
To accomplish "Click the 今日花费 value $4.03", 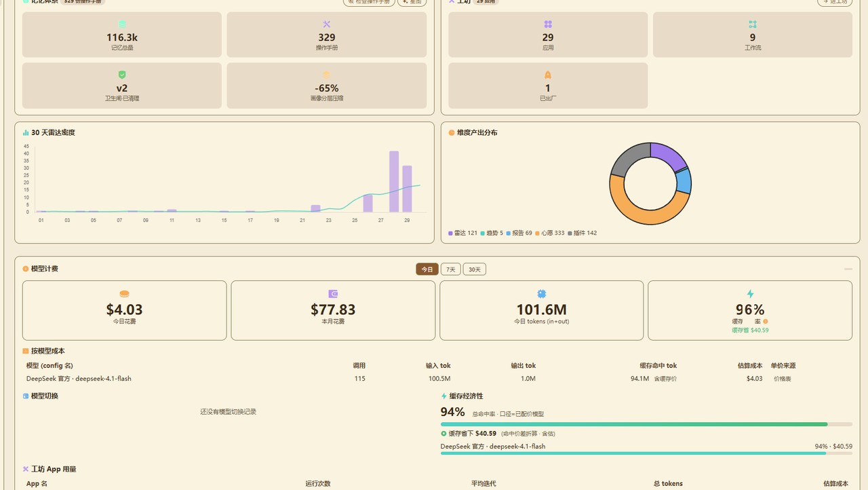I will click(x=124, y=309).
